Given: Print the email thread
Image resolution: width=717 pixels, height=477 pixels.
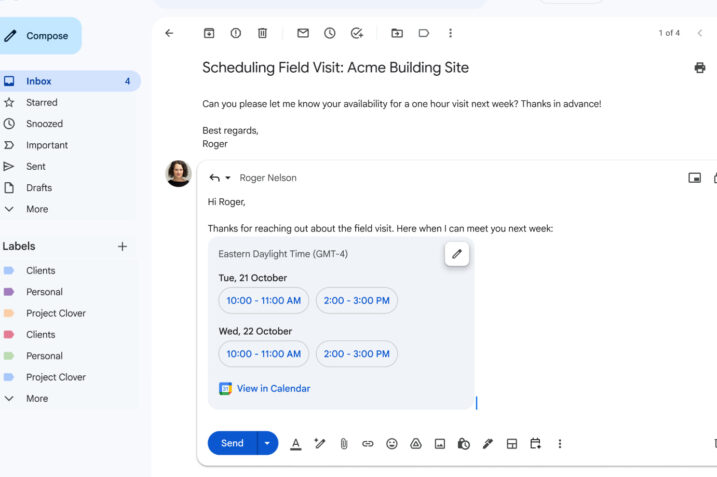Looking at the screenshot, I should (699, 68).
